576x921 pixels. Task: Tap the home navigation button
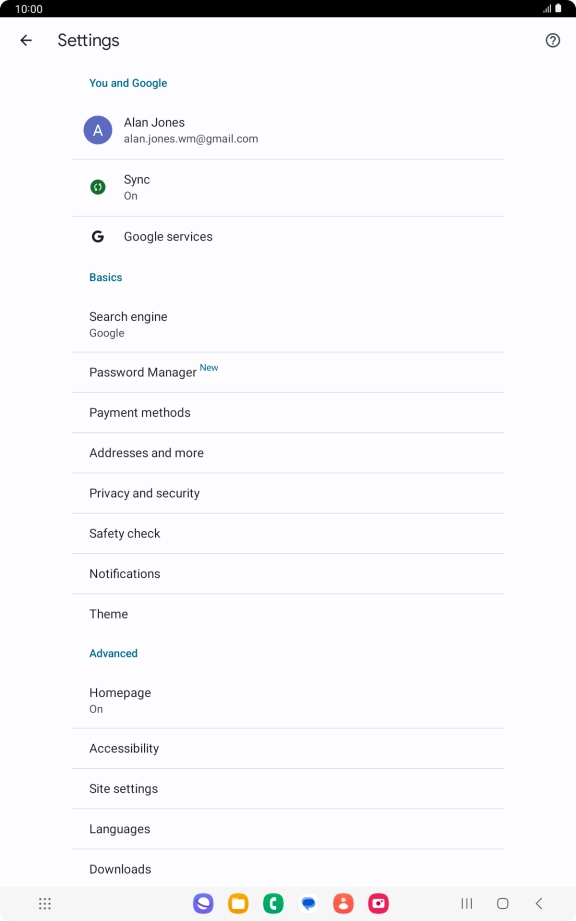(x=503, y=903)
